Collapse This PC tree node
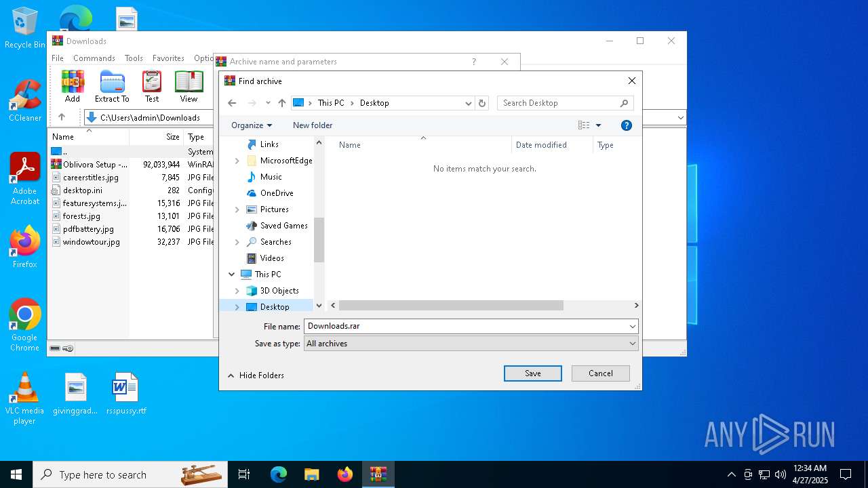This screenshot has width=868, height=488. click(232, 274)
